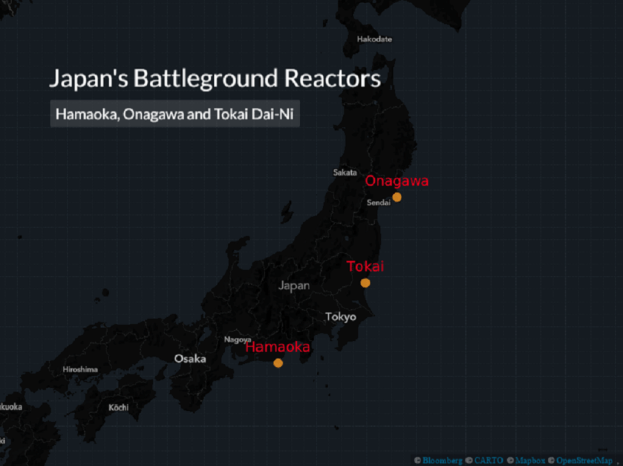Click the red Tokai label
Screen dimensions: 623x466
click(365, 266)
